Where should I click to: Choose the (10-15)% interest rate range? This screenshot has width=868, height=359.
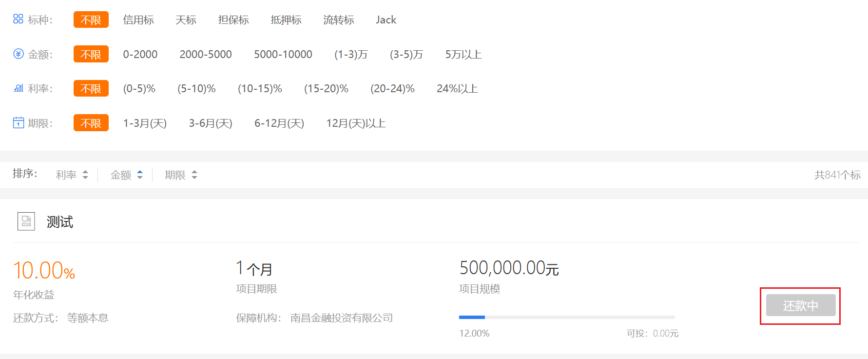(x=260, y=89)
